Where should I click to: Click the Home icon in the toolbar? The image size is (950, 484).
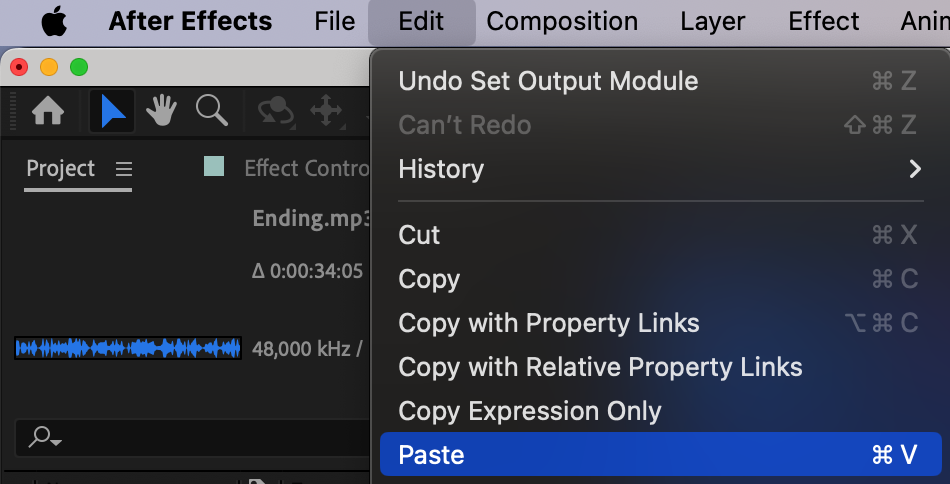point(48,111)
